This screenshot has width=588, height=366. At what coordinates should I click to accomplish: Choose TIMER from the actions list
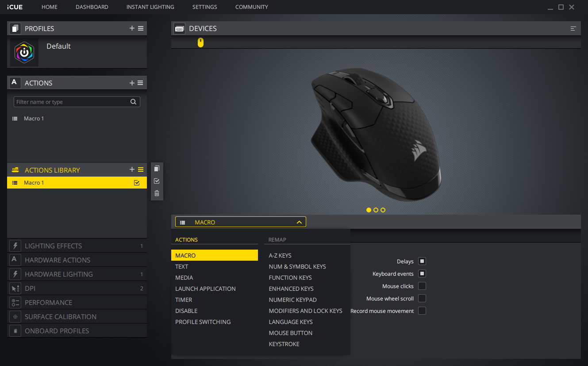click(184, 300)
